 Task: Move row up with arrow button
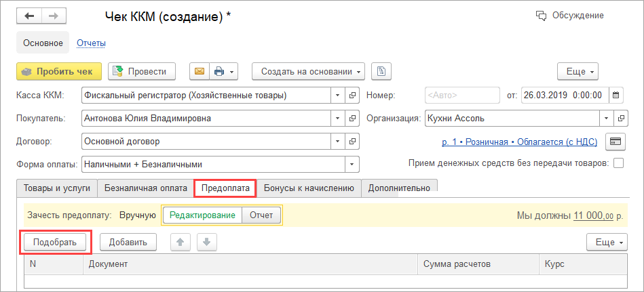pyautogui.click(x=179, y=242)
